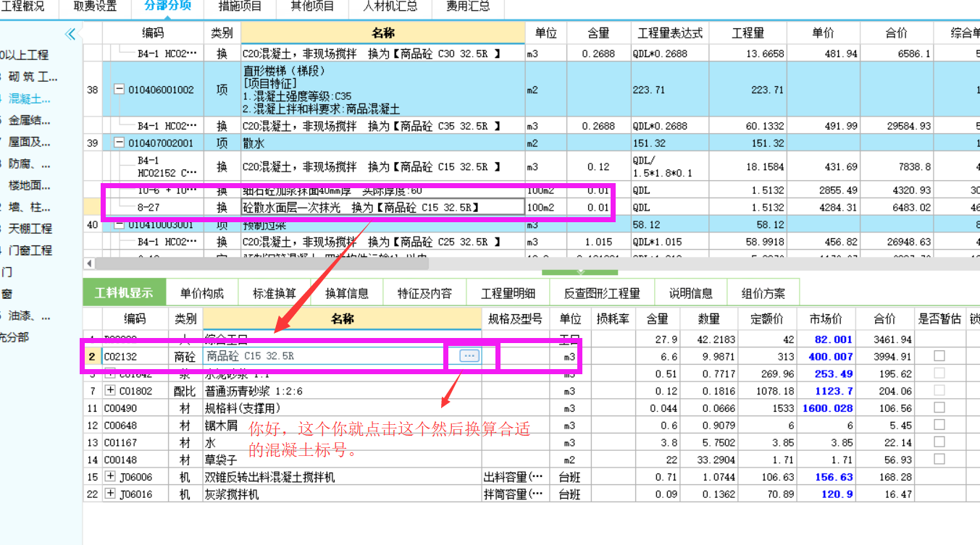Select 楼地面 section in left tree
Viewport: 980px width, 545px height.
(x=30, y=185)
